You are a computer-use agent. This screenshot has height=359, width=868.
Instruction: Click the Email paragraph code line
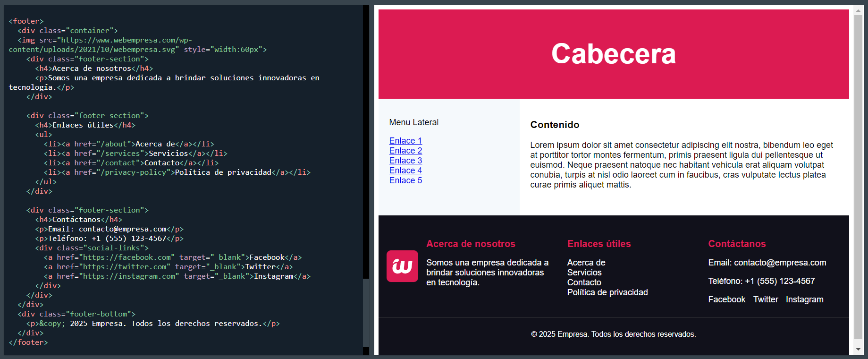tap(109, 229)
